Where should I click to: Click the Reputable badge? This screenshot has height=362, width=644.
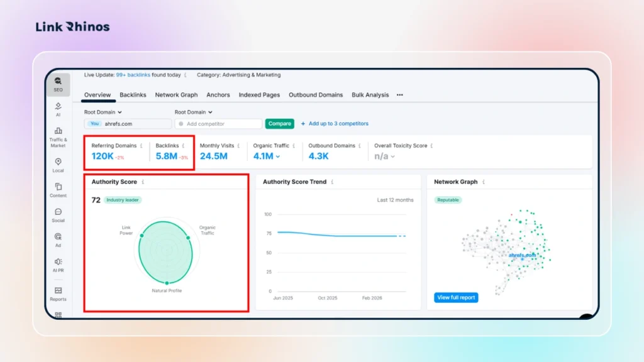[448, 200]
